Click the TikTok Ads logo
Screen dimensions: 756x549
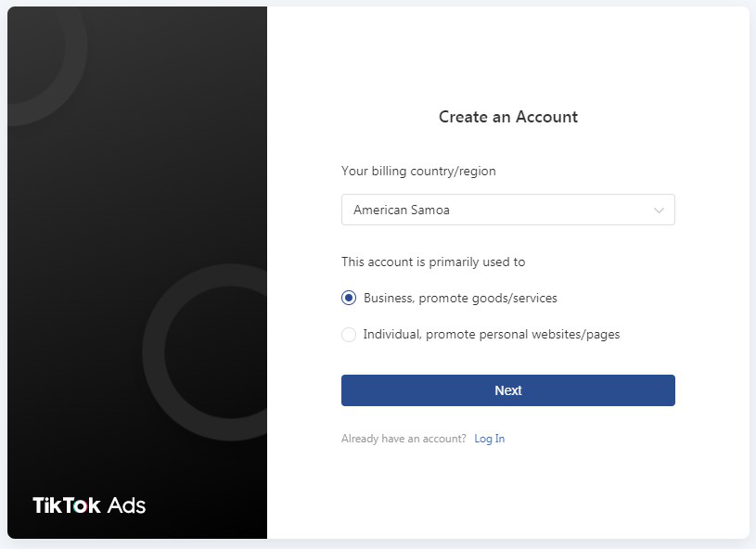pyautogui.click(x=89, y=505)
